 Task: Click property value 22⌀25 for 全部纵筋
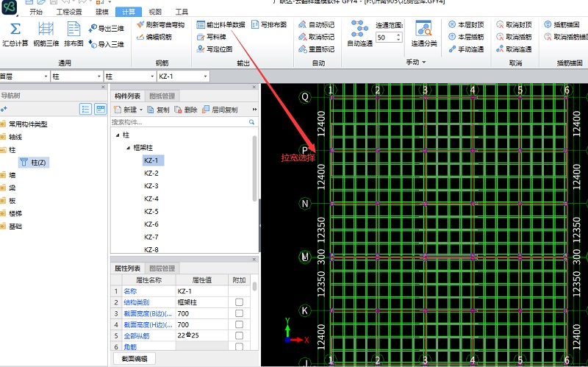201,335
